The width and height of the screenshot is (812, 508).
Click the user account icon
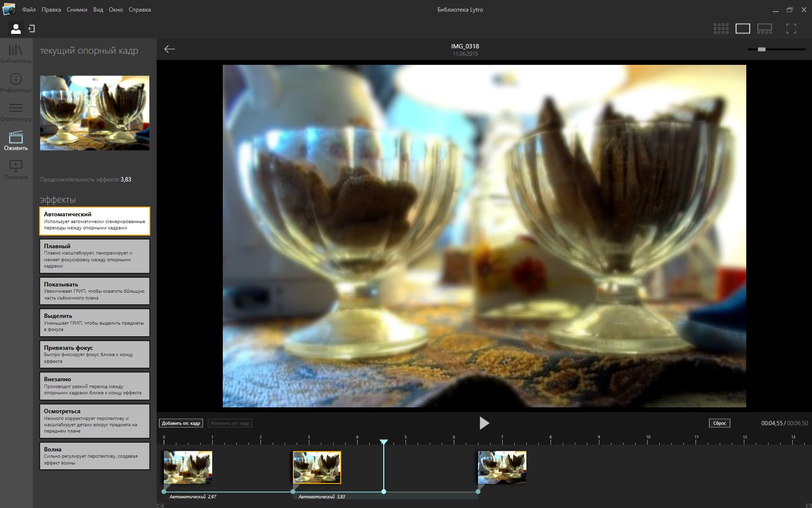16,29
